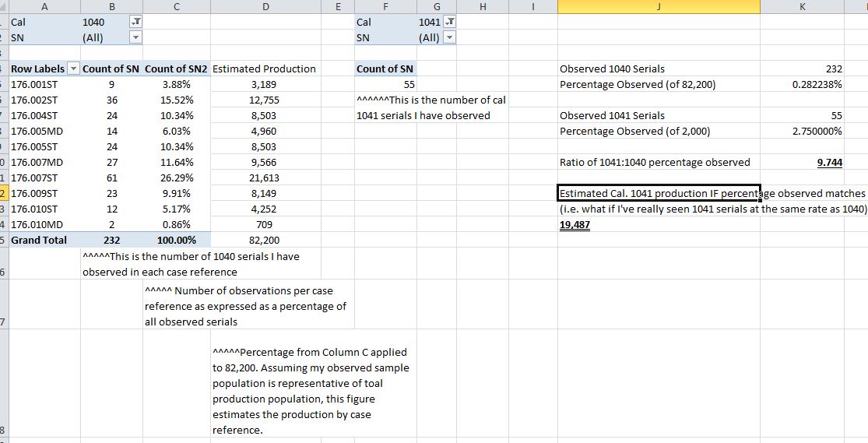
Task: Open the Row Labels filter dropdown
Action: [74, 69]
